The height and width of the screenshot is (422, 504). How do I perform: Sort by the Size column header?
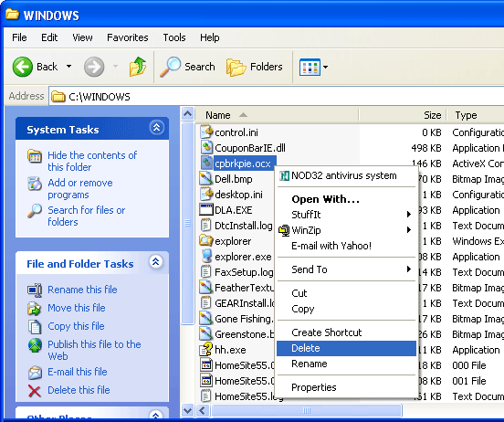(x=403, y=115)
